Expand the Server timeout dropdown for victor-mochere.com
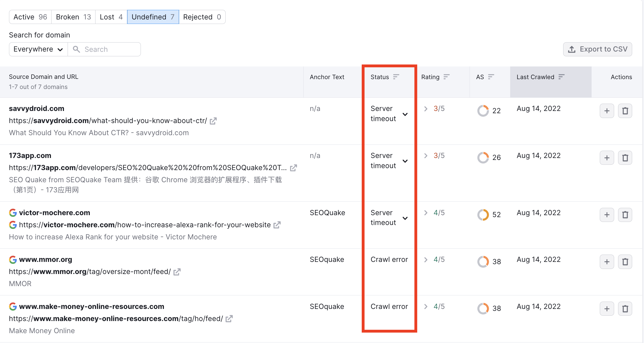Image resolution: width=644 pixels, height=343 pixels. (405, 217)
